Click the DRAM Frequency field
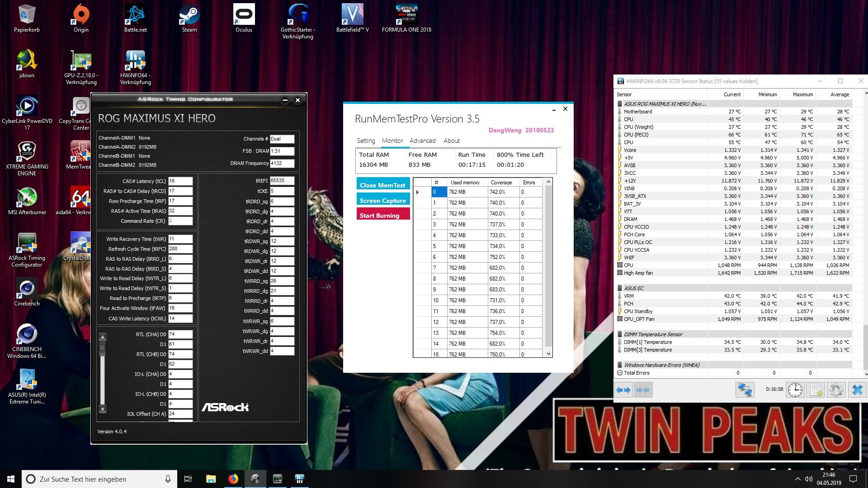 click(282, 163)
